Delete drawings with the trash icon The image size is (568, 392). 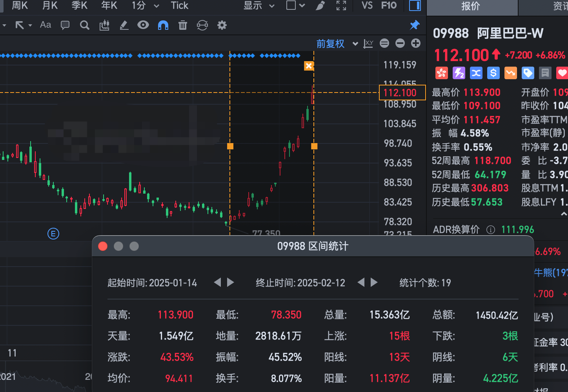[183, 25]
